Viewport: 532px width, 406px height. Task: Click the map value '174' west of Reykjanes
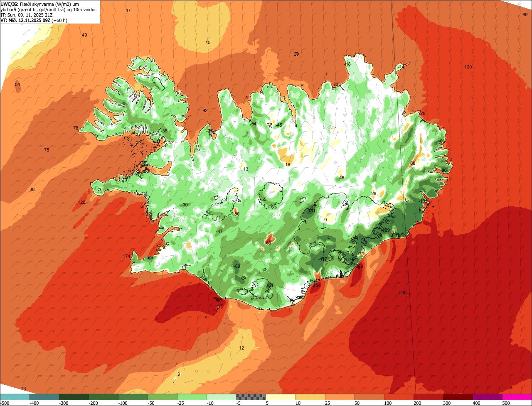(x=127, y=256)
